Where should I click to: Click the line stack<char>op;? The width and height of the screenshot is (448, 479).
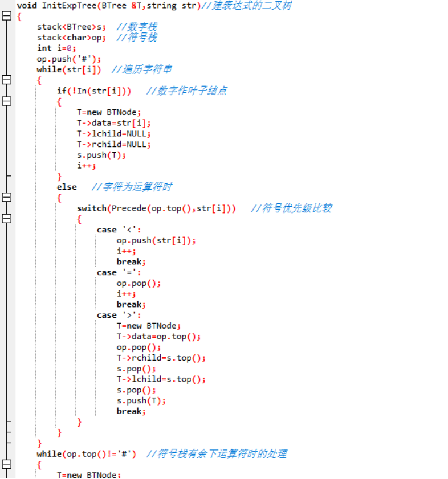(72, 38)
